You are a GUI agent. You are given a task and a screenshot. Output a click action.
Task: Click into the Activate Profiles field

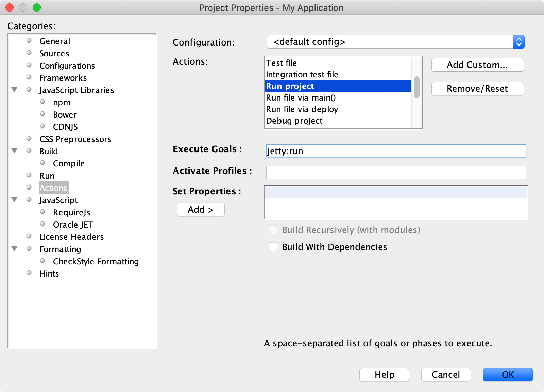coord(395,173)
